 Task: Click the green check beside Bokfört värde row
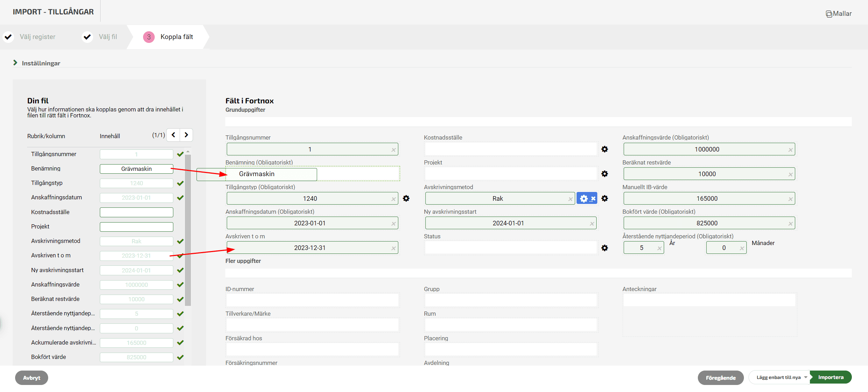point(180,357)
